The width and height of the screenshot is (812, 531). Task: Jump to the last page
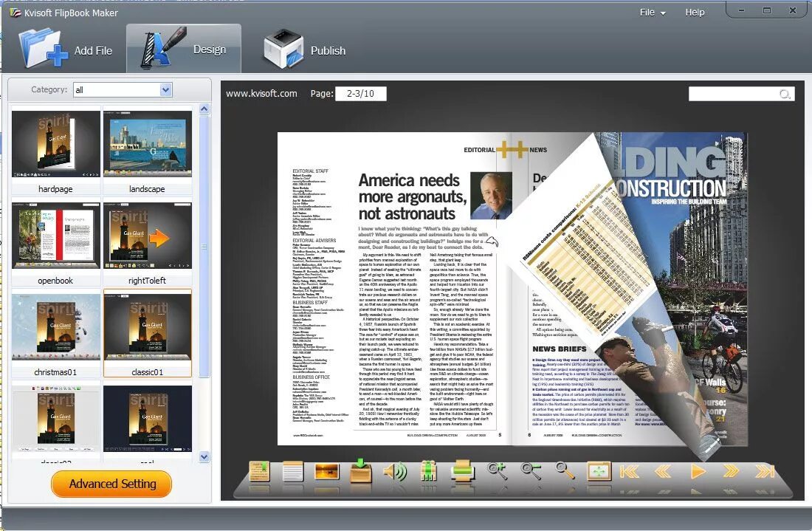point(765,471)
